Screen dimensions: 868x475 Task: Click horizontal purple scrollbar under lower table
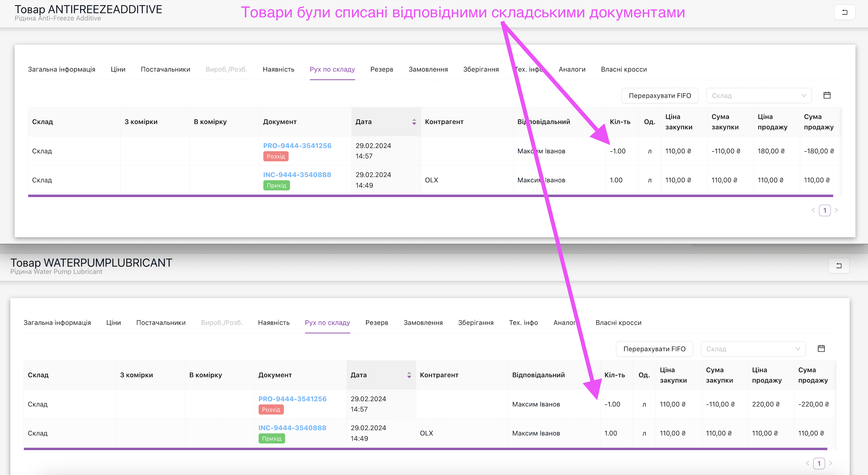[425, 449]
